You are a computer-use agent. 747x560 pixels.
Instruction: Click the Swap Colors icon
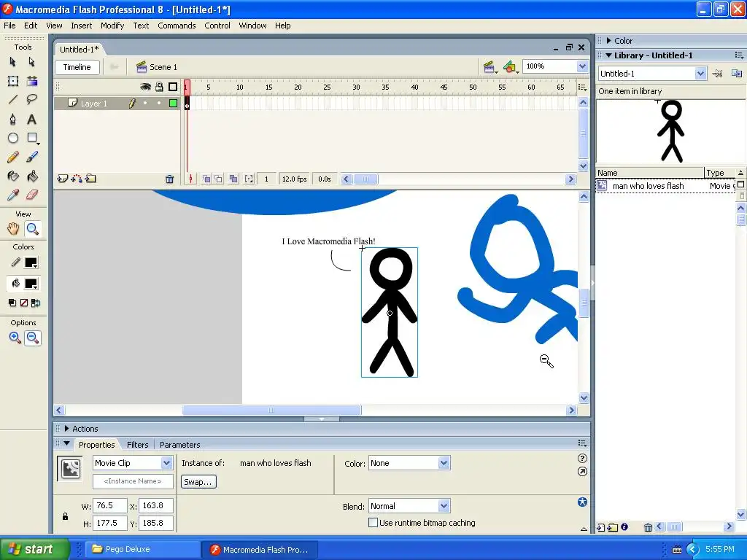coord(36,303)
